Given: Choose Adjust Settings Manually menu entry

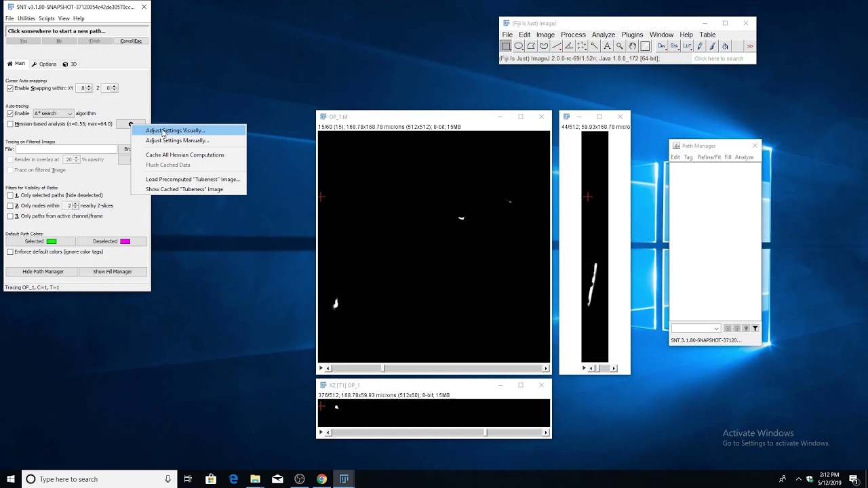Looking at the screenshot, I should 189,140.
